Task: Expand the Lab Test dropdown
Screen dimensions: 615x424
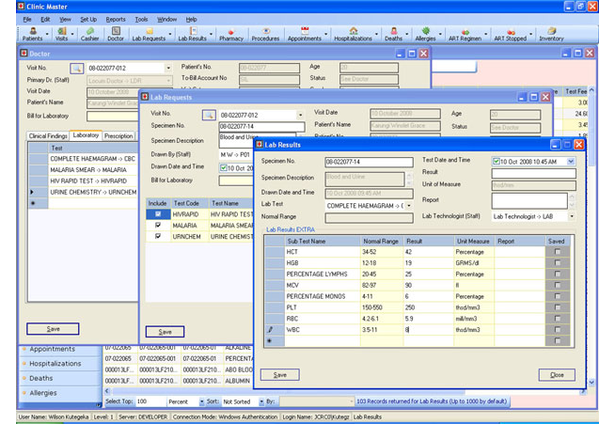Action: click(410, 204)
